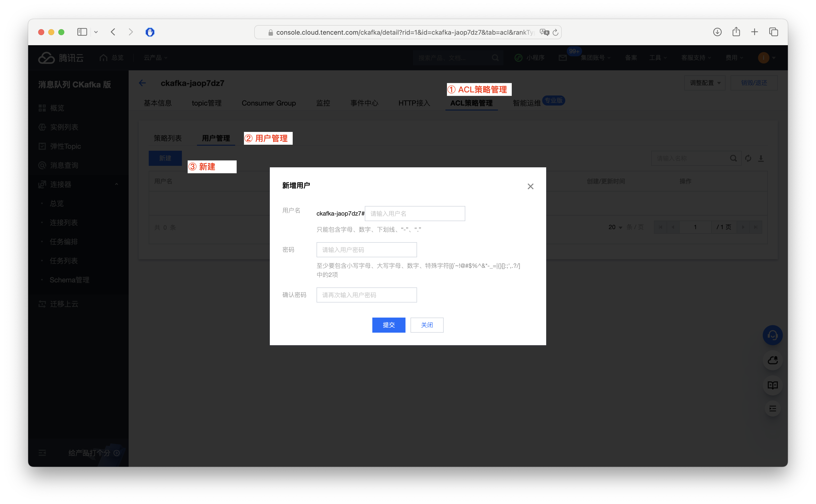Click the book documentation floating icon

tap(772, 385)
